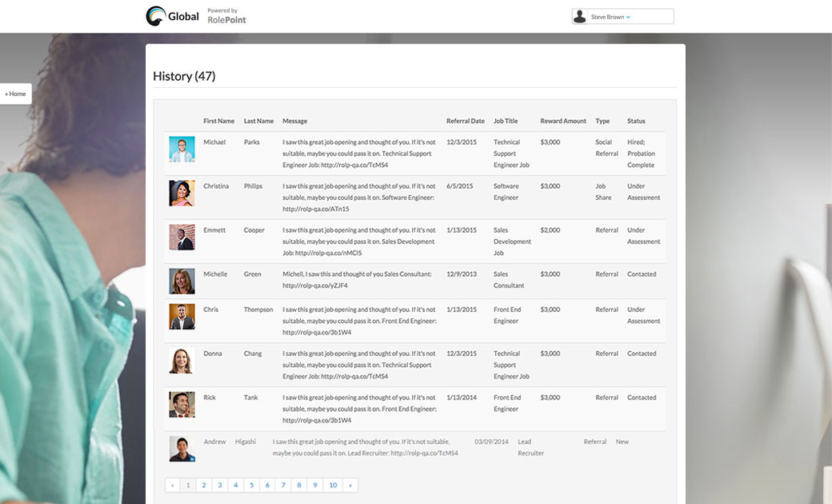The width and height of the screenshot is (832, 504).
Task: Go to page 2 of history
Action: pyautogui.click(x=204, y=485)
